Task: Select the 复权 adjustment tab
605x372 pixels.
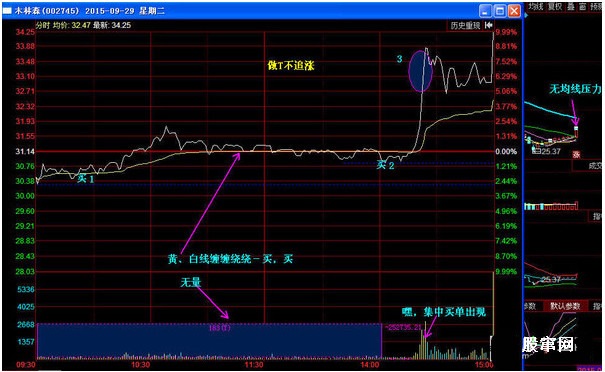Action: [555, 7]
